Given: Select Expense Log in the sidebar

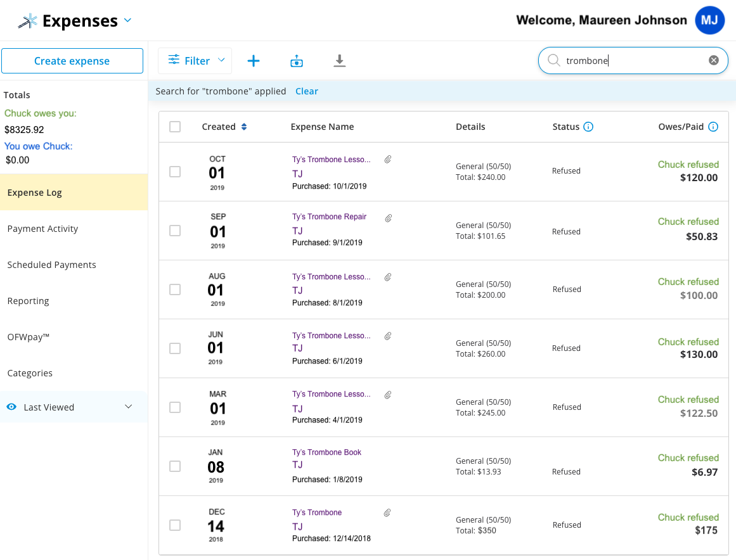Looking at the screenshot, I should pos(74,193).
